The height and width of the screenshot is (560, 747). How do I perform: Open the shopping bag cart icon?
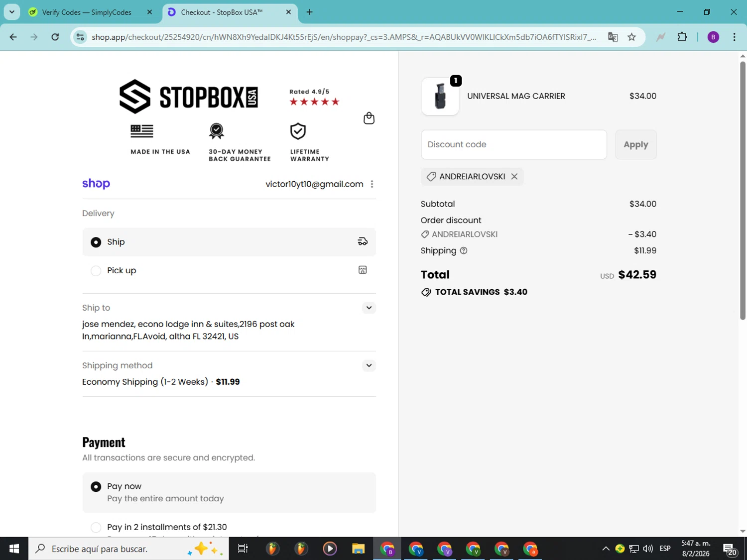point(369,118)
